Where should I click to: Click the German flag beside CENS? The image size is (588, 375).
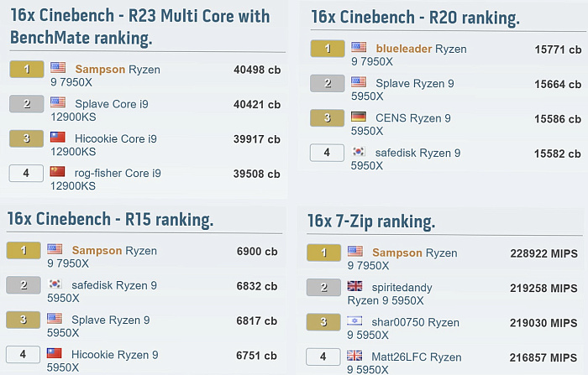point(359,117)
